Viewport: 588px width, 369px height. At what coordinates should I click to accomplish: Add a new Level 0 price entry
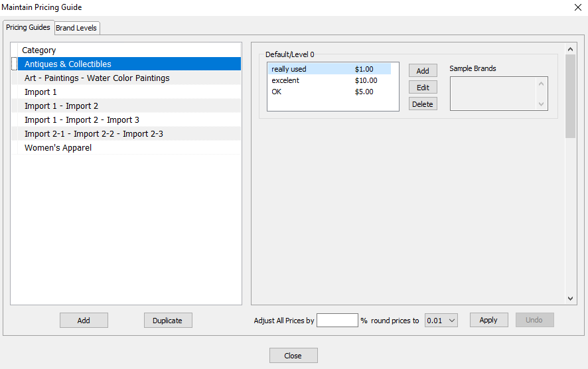[423, 70]
